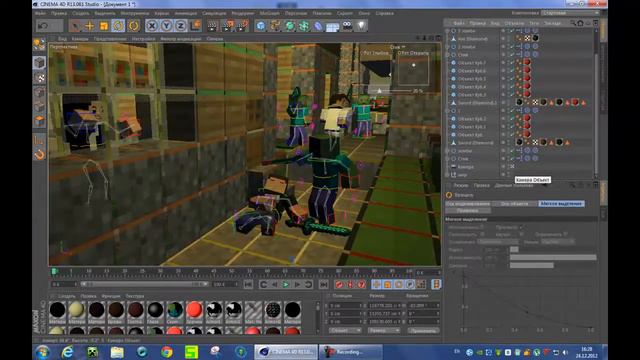The width and height of the screenshot is (640, 360).
Task: Click the texture mode checker sidebar icon
Action: [x=40, y=78]
